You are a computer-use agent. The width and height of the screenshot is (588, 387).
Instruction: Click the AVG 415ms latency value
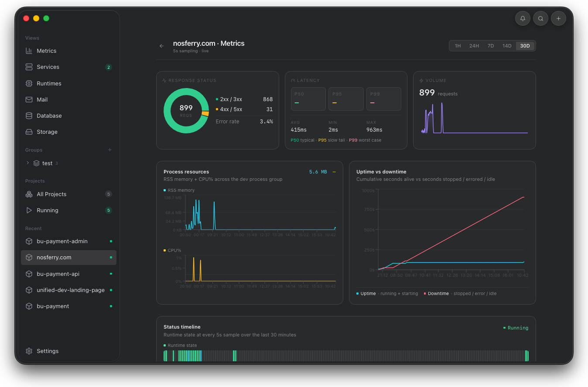tap(299, 130)
